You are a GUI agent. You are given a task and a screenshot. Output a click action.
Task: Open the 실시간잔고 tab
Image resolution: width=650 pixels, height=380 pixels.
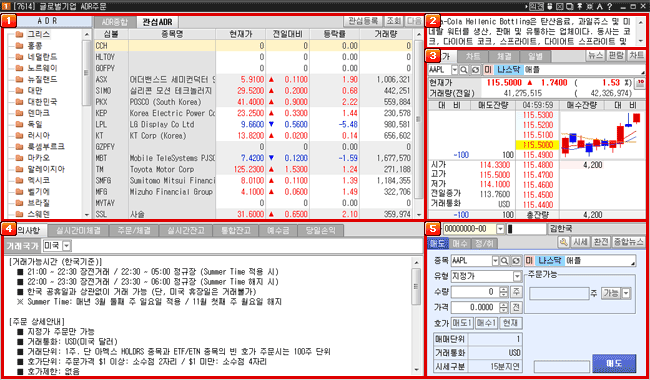(186, 231)
